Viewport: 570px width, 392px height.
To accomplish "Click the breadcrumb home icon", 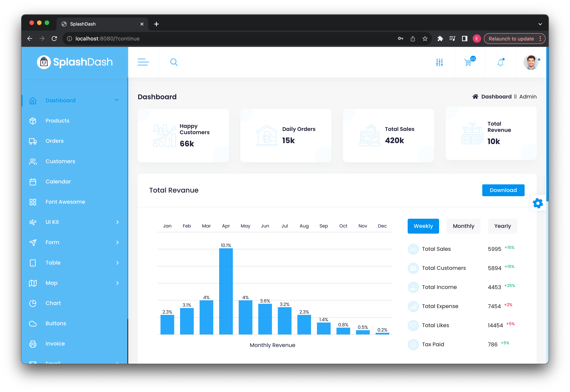I will (x=475, y=97).
